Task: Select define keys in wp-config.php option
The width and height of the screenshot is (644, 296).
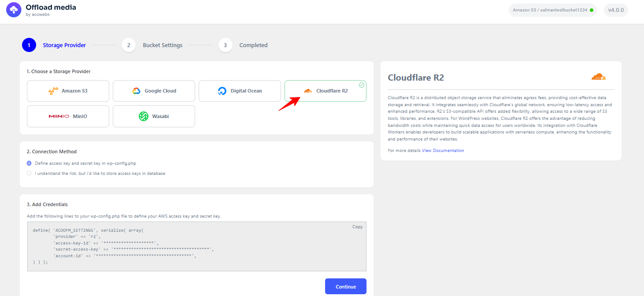Action: (x=29, y=163)
